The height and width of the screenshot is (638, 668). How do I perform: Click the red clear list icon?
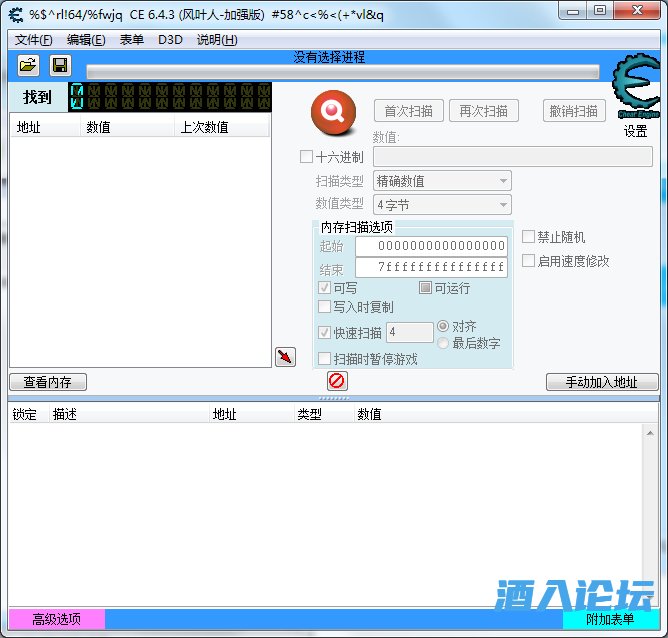click(337, 381)
